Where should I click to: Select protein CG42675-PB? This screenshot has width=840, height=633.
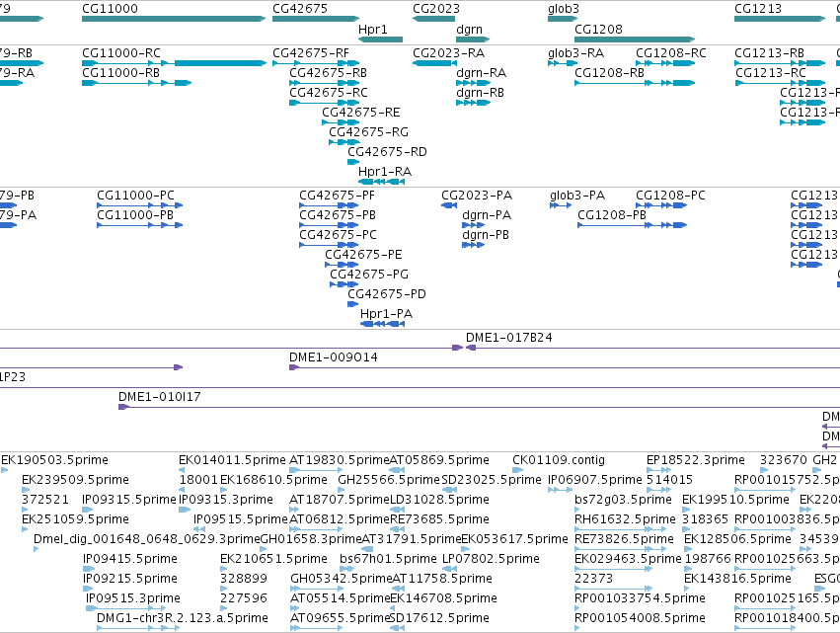pyautogui.click(x=329, y=224)
